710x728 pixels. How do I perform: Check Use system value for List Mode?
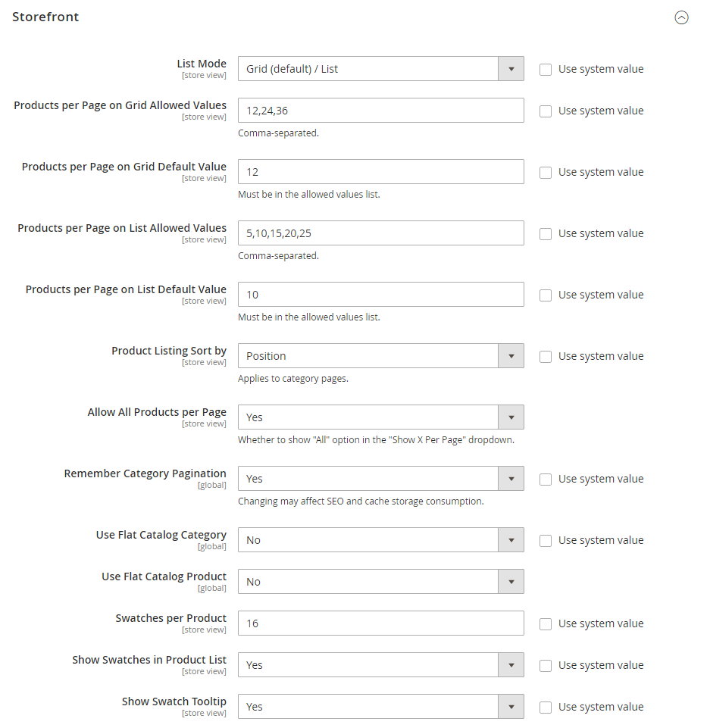tap(546, 70)
